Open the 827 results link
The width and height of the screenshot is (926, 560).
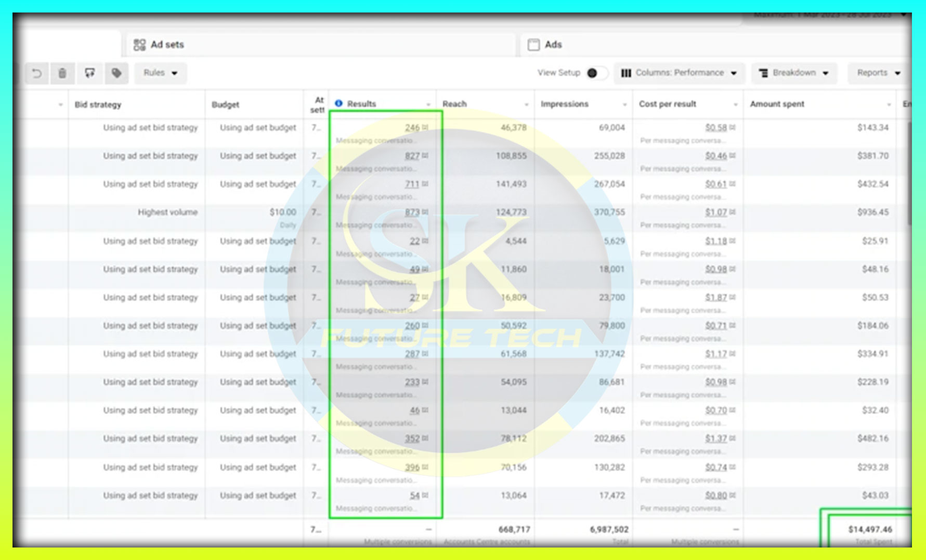[x=412, y=156]
